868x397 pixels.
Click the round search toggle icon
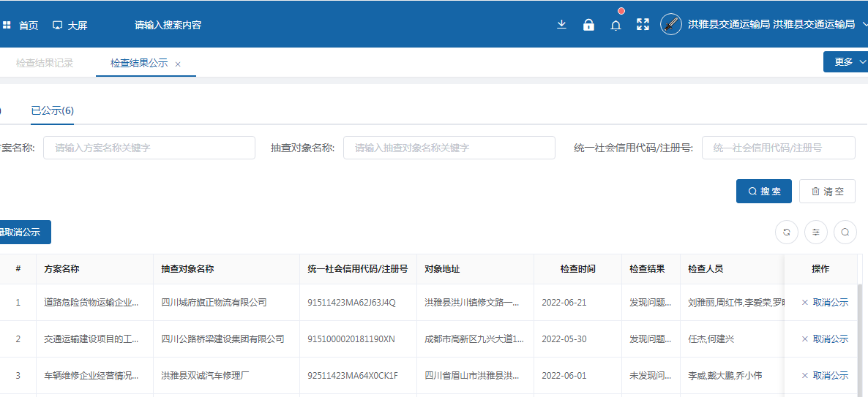coord(845,232)
